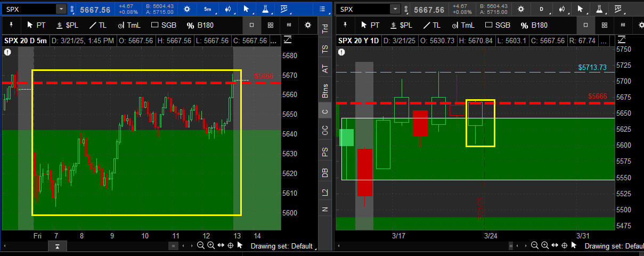Toggle the pin icon on left drawing toolbar
This screenshot has height=256, width=644.
coord(11,25)
